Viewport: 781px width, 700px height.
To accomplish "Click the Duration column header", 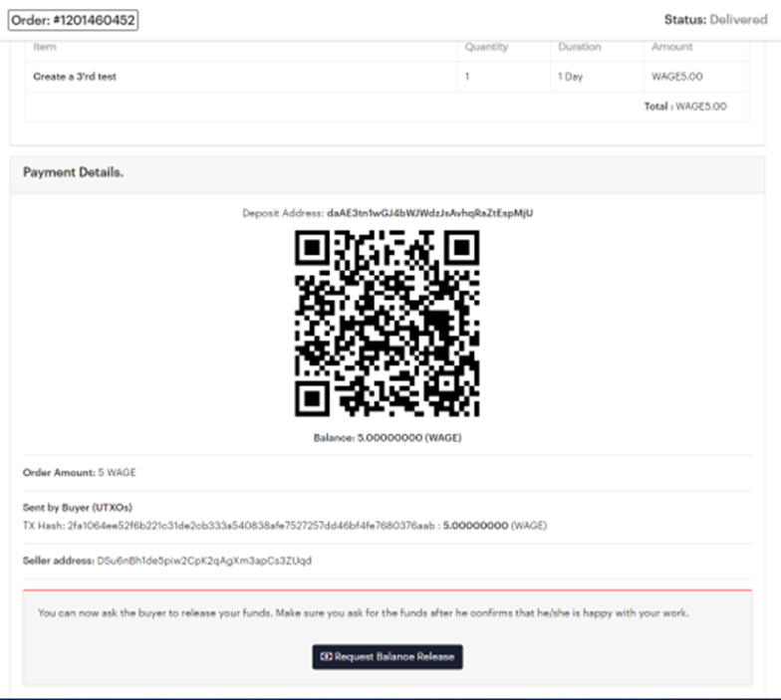I will 580,47.
